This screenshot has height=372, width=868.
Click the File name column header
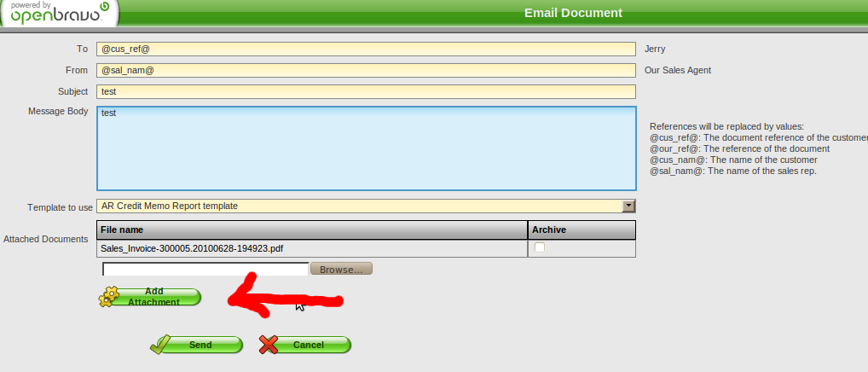click(x=312, y=230)
